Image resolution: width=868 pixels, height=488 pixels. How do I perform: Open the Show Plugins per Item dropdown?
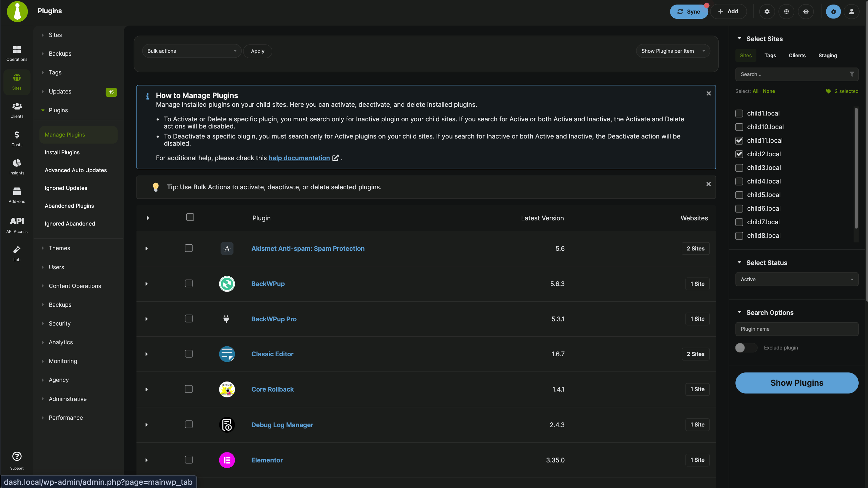pyautogui.click(x=673, y=51)
